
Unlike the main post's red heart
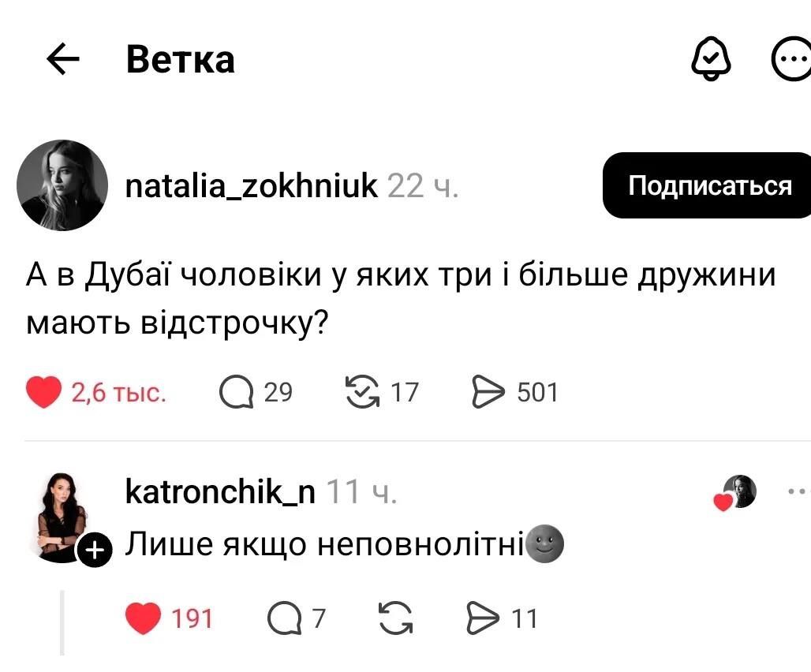(x=43, y=389)
